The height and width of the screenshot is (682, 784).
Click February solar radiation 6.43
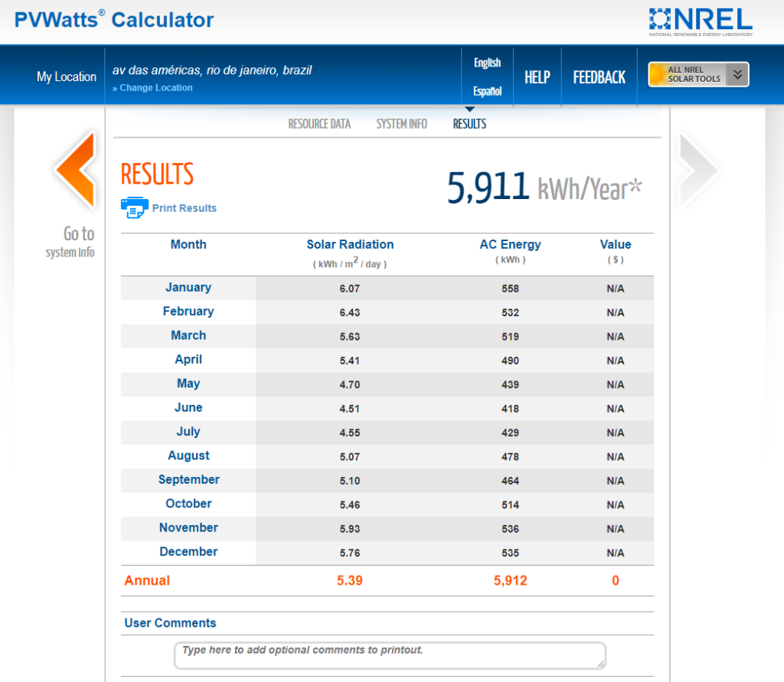coord(349,312)
